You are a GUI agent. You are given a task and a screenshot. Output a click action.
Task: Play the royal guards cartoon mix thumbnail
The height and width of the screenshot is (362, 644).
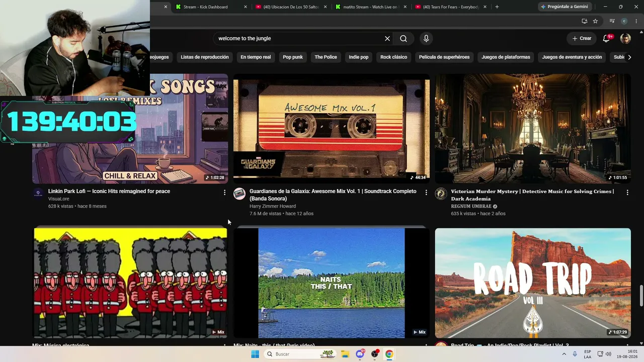(x=130, y=283)
